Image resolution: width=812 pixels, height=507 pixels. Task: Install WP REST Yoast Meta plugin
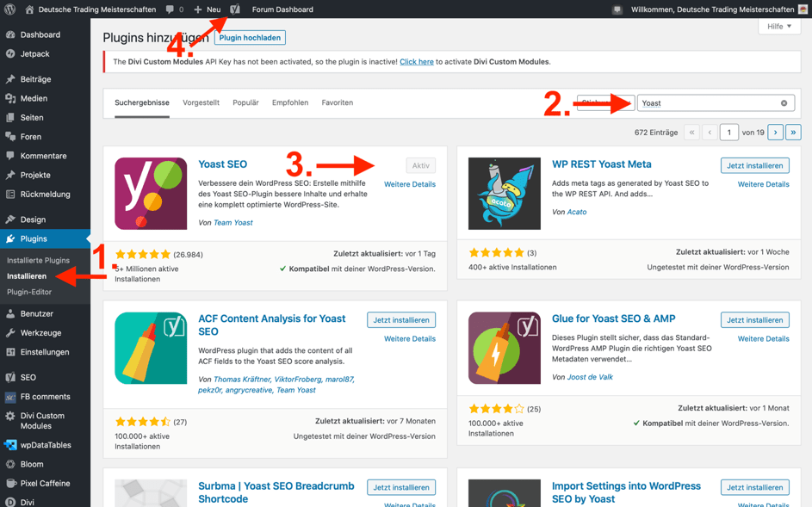pos(754,166)
